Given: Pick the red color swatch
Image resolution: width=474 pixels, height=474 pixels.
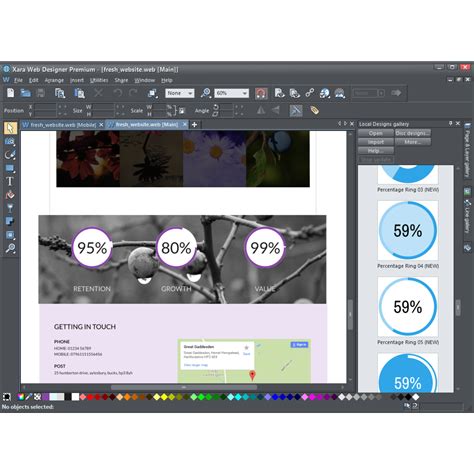Looking at the screenshot, I should [x=90, y=397].
